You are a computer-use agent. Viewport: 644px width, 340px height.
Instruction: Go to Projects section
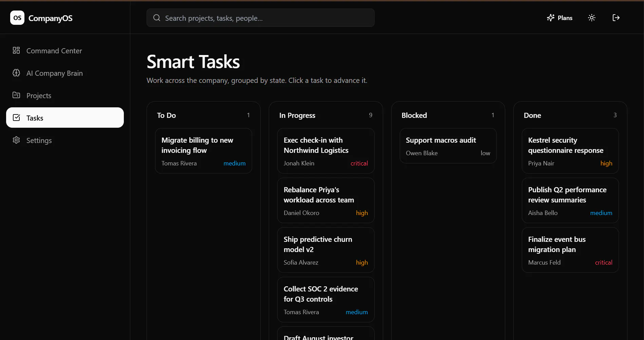(65, 95)
